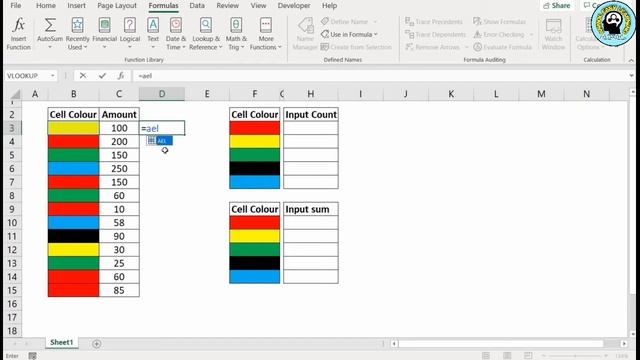Select the black cell in B11

click(73, 236)
